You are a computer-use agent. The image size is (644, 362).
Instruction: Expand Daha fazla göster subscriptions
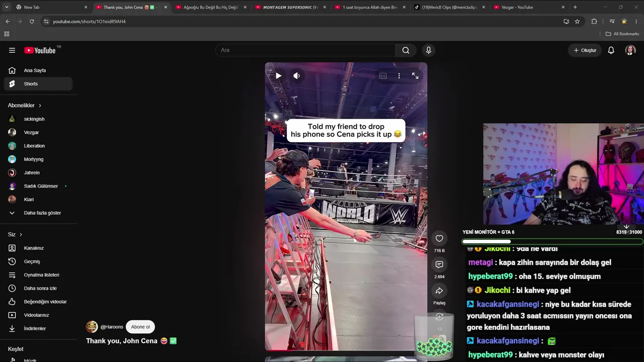point(38,213)
